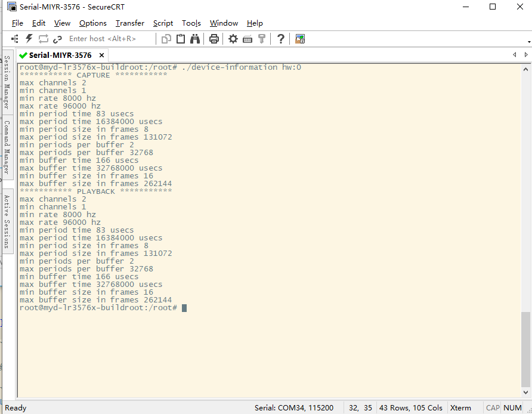Open the Active Sessions side panel
The width and height of the screenshot is (532, 414).
[7, 221]
